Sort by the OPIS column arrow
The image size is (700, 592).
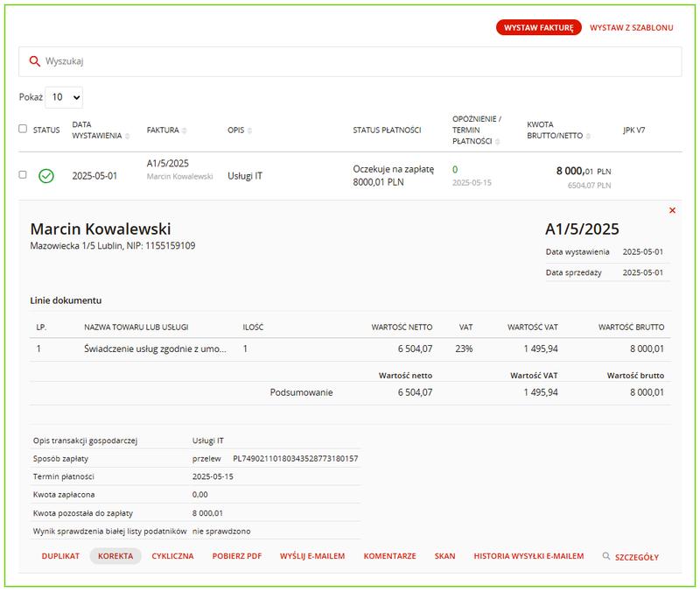pyautogui.click(x=252, y=129)
